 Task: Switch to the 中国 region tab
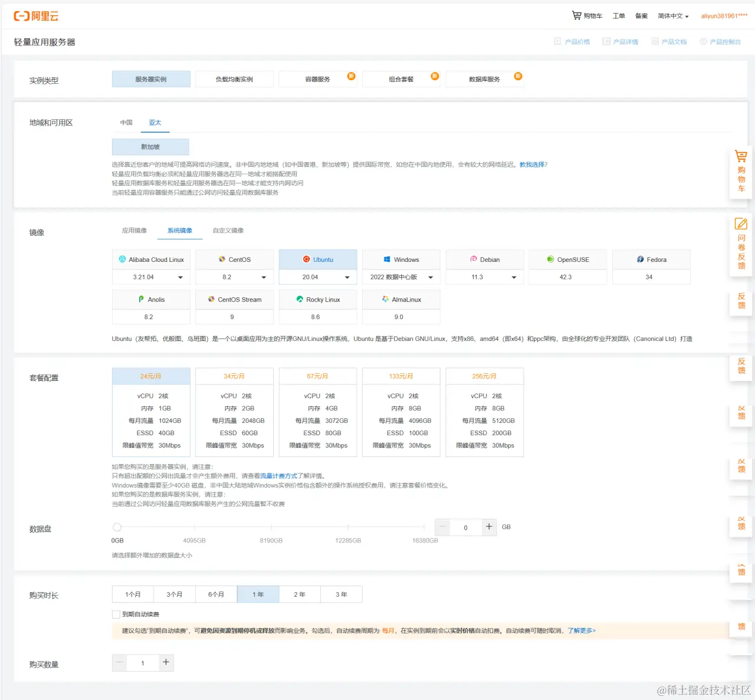126,123
